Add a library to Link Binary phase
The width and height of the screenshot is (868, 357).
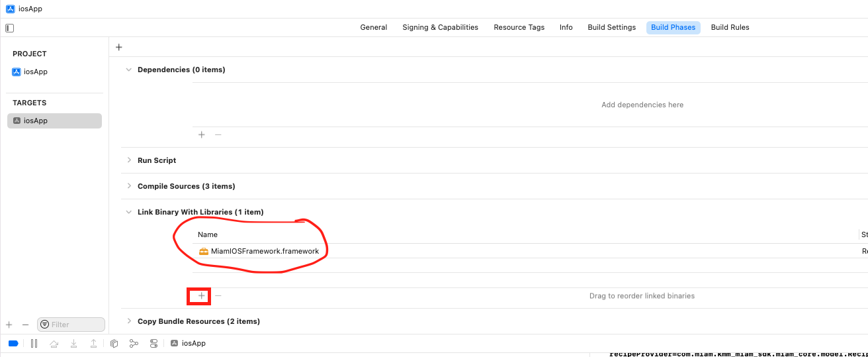[x=202, y=295]
